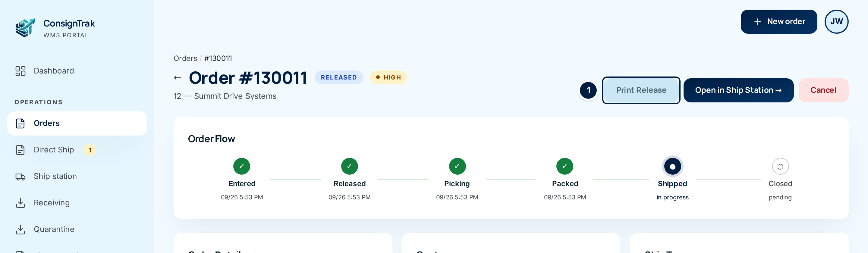Click the '12 — Summit Drive Systems' text
This screenshot has width=868, height=253.
225,96
